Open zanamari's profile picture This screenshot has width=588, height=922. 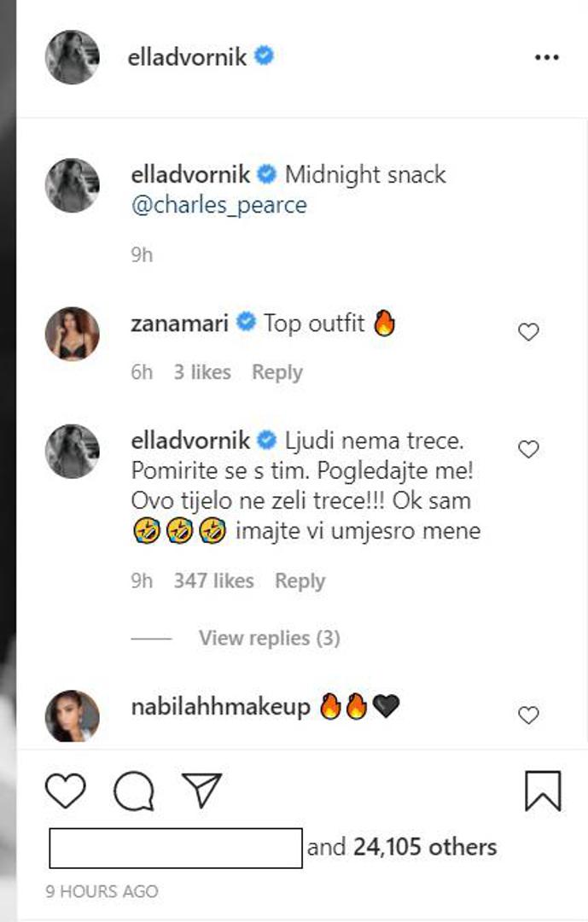coord(73,334)
